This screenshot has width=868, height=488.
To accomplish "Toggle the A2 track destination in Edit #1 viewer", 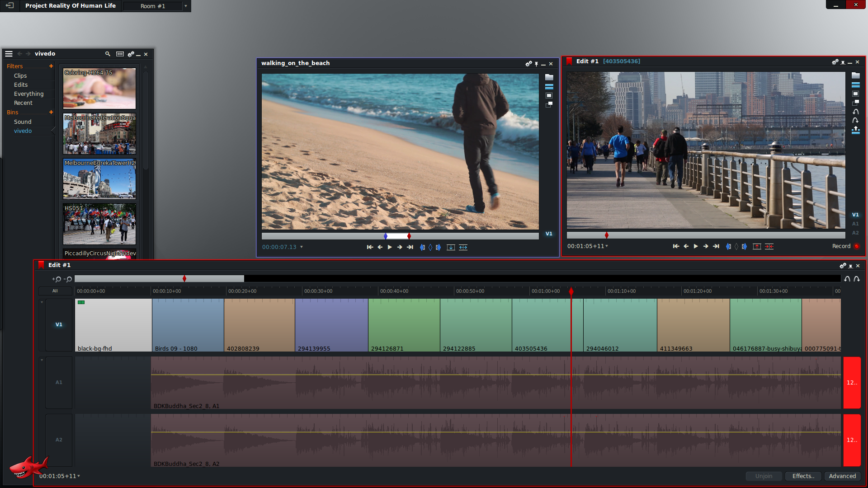I will click(x=855, y=233).
